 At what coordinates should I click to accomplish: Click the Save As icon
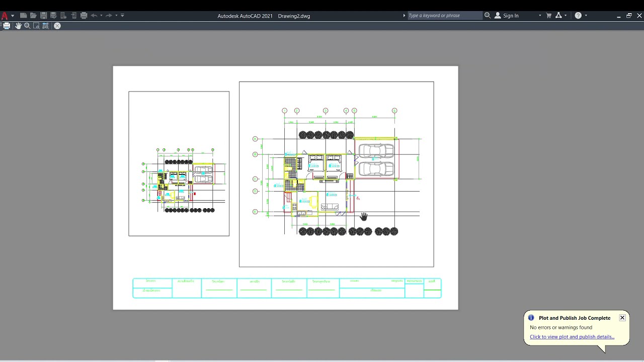tap(53, 16)
